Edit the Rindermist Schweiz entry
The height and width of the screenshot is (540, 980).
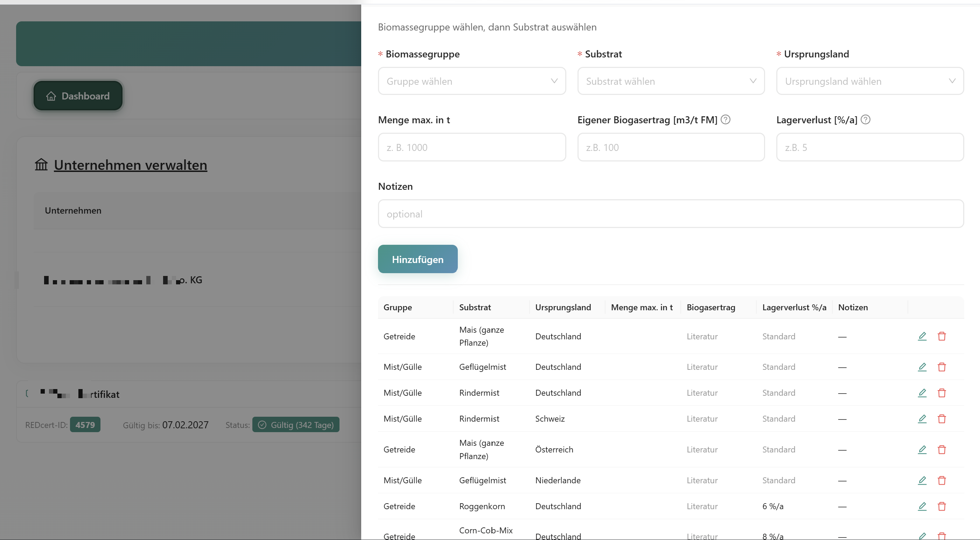click(922, 418)
